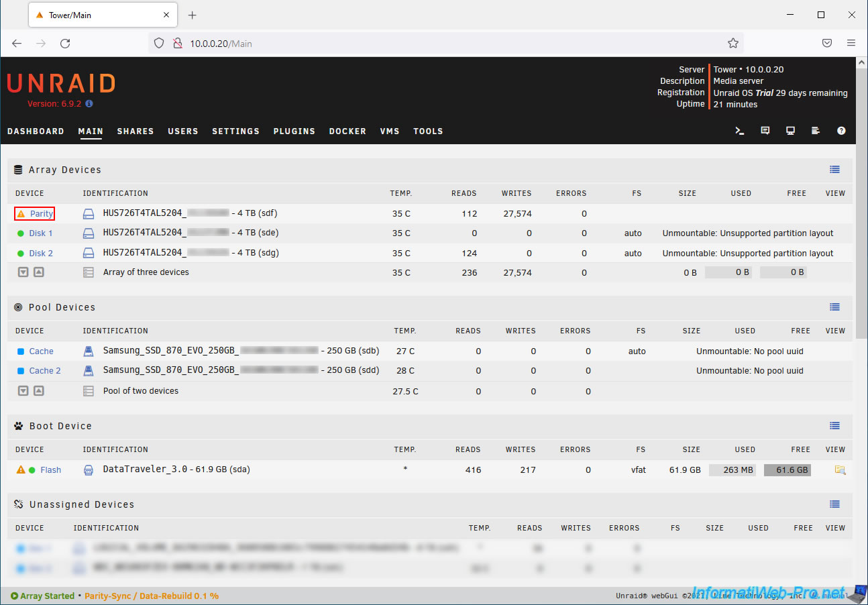The height and width of the screenshot is (605, 868).
Task: Collapse Array Devices rows with up arrow
Action: point(39,272)
